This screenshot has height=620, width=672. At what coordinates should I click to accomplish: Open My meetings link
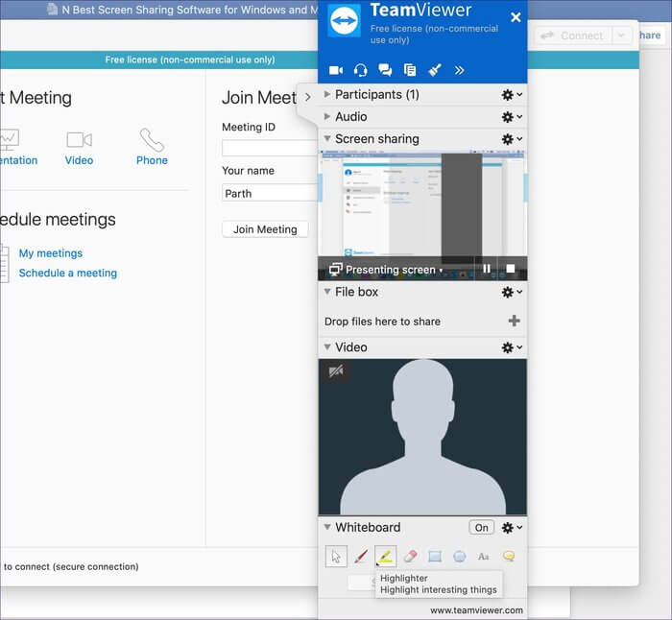point(51,253)
